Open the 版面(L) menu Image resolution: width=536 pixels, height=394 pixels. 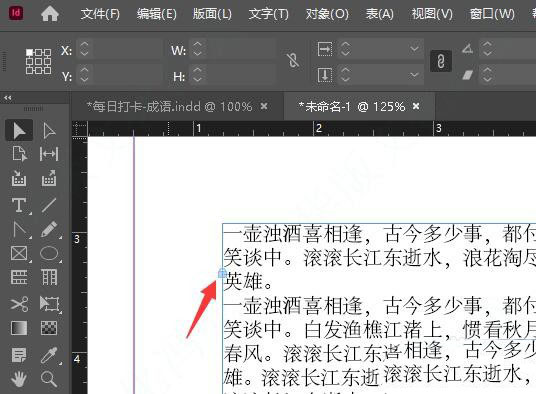(x=212, y=14)
